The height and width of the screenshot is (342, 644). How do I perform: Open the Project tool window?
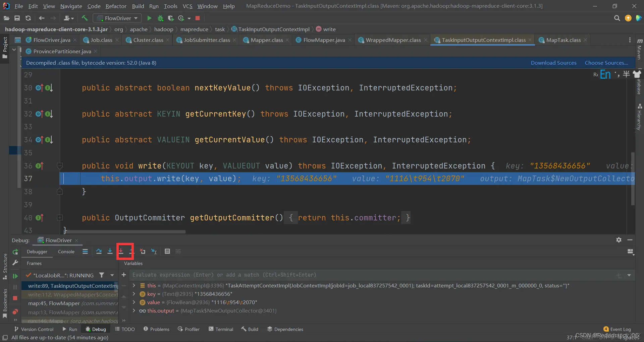click(5, 47)
